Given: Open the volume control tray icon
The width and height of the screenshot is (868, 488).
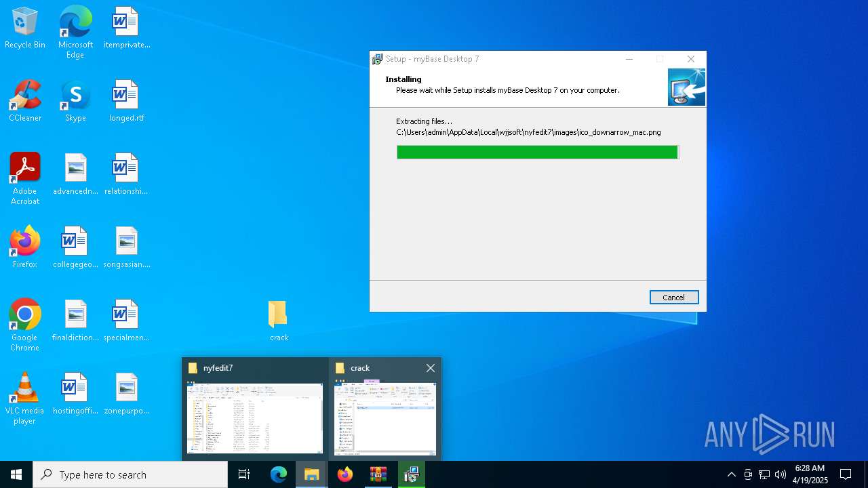Looking at the screenshot, I should pyautogui.click(x=781, y=474).
